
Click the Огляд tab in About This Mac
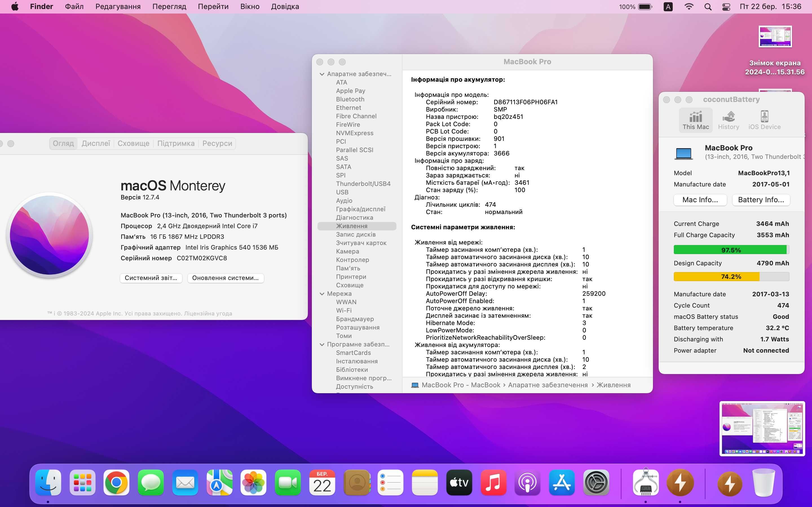pyautogui.click(x=63, y=143)
